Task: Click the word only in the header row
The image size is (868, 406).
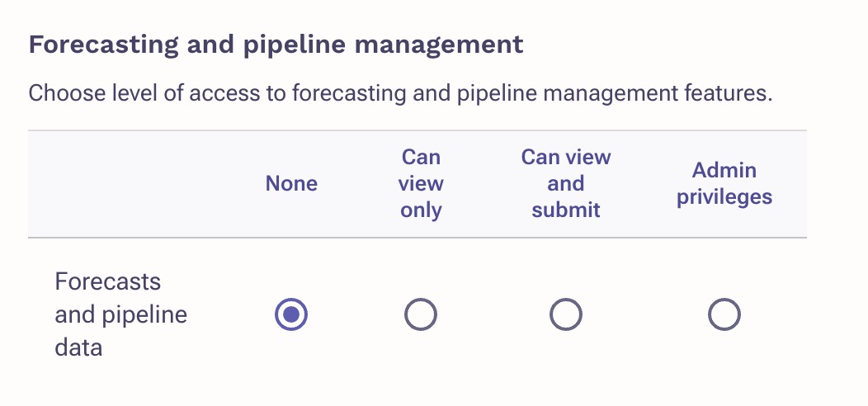Action: coord(421,210)
